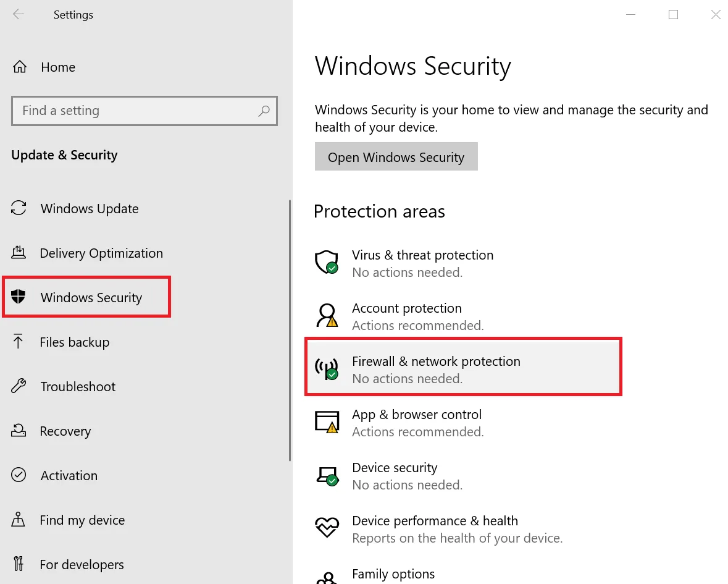Image resolution: width=728 pixels, height=584 pixels.
Task: Select Recovery from the sidebar
Action: pyautogui.click(x=65, y=431)
